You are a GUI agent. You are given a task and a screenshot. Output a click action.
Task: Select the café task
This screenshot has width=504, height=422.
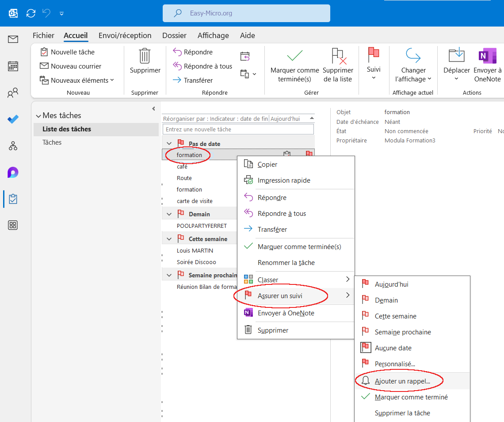(x=182, y=167)
